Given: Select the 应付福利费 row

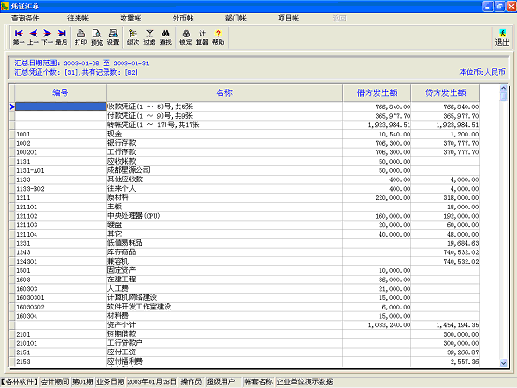Looking at the screenshot, I should tap(247, 361).
